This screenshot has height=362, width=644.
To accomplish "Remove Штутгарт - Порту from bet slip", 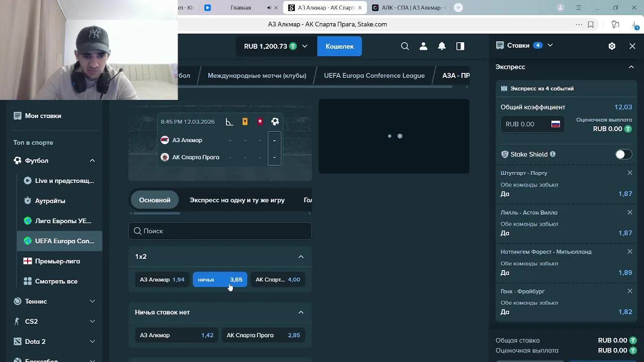I will (x=630, y=173).
